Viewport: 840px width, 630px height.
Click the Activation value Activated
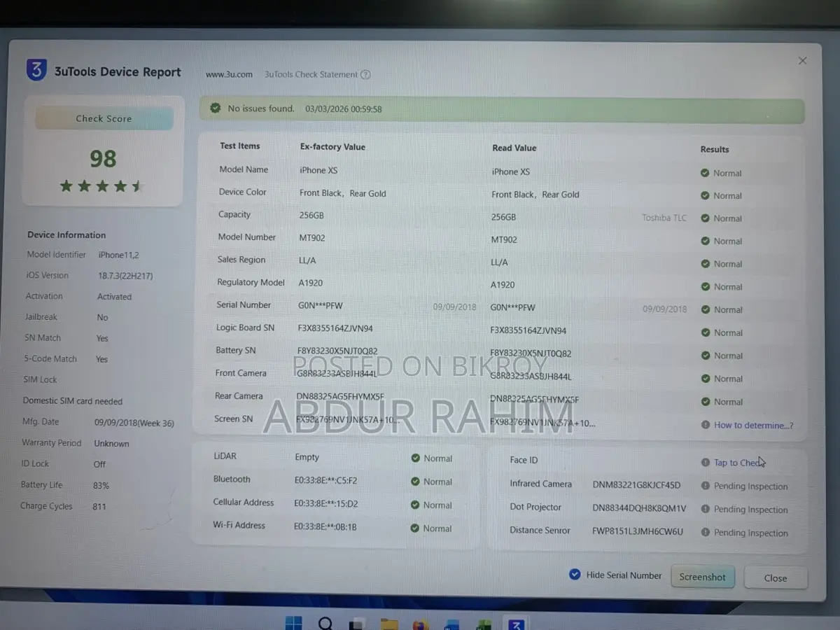(x=114, y=297)
